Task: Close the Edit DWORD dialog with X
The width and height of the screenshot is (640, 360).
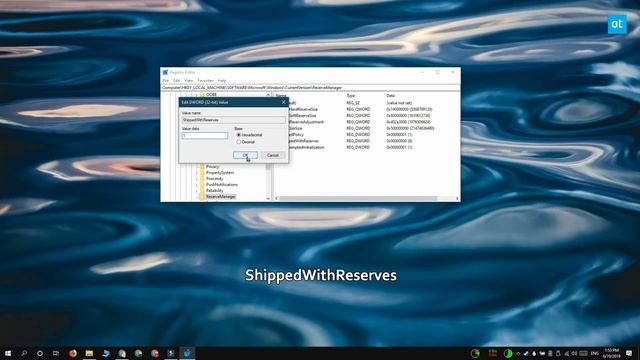Action: click(284, 102)
